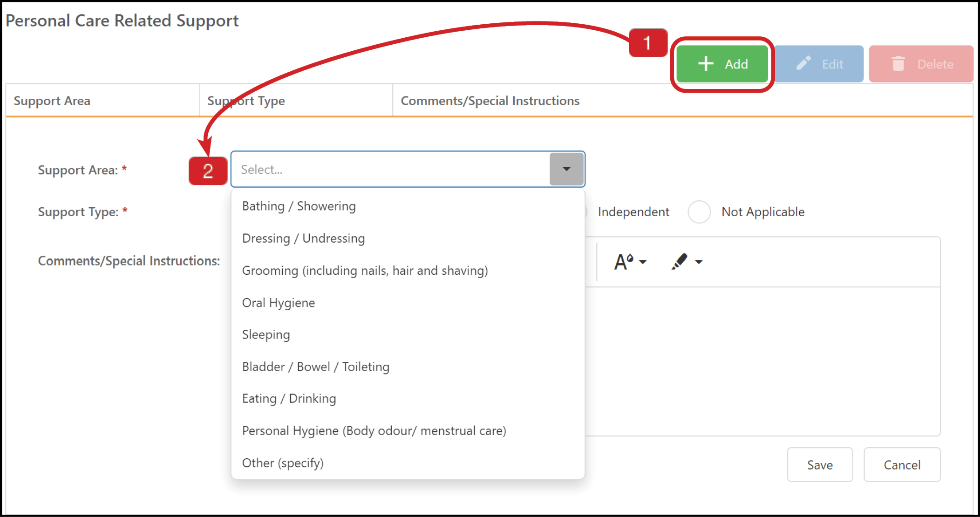Click the trash icon on the Delete button
This screenshot has width=980, height=517.
[x=898, y=63]
